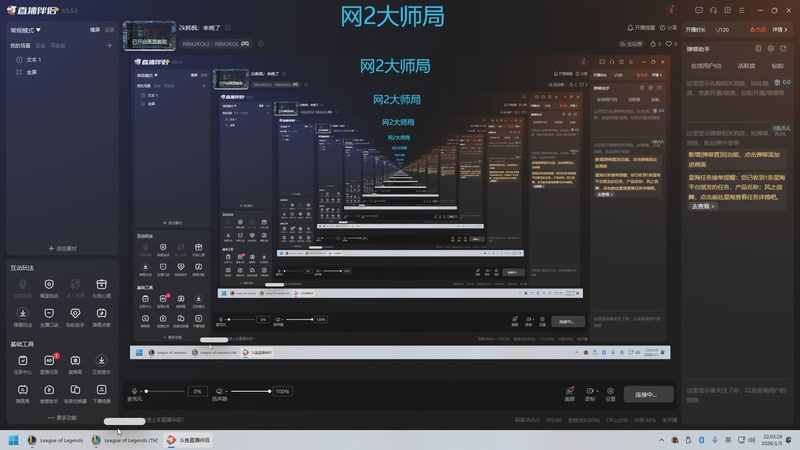
Task: Edit the stream title with pencil icon
Action: tap(228, 28)
